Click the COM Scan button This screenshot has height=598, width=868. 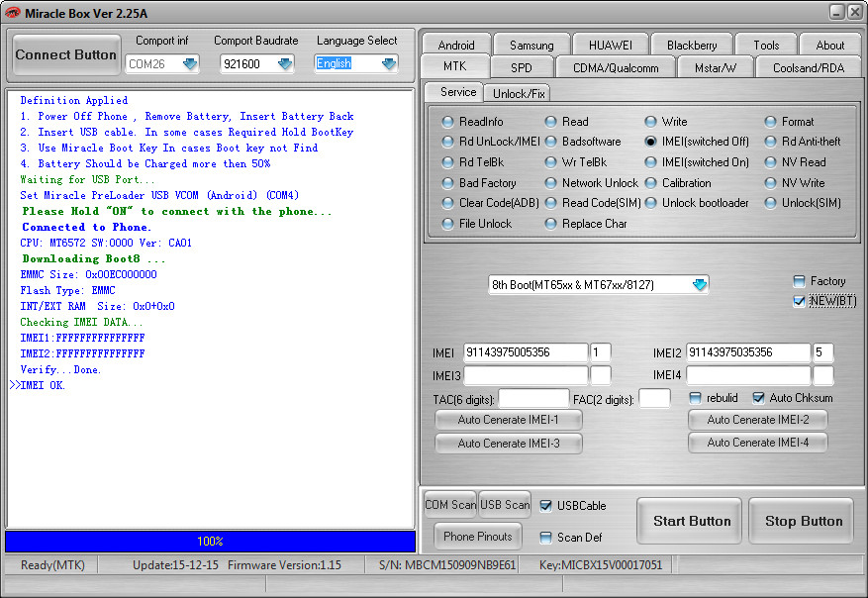(450, 504)
